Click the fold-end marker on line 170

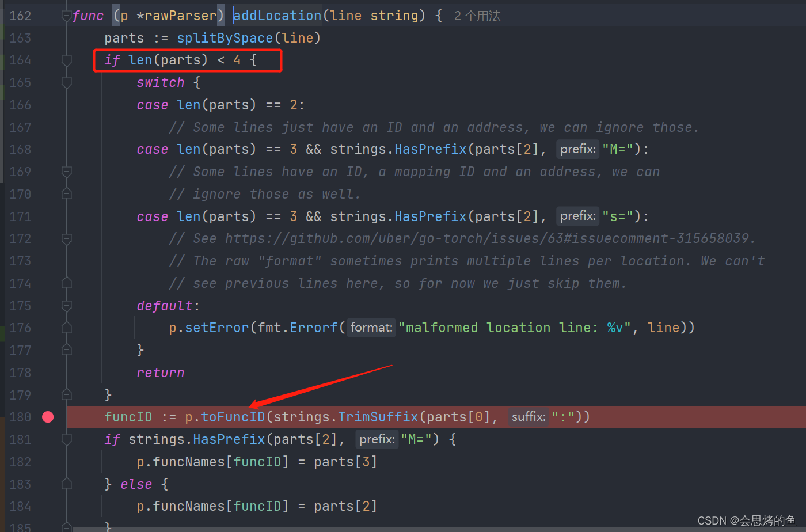66,194
